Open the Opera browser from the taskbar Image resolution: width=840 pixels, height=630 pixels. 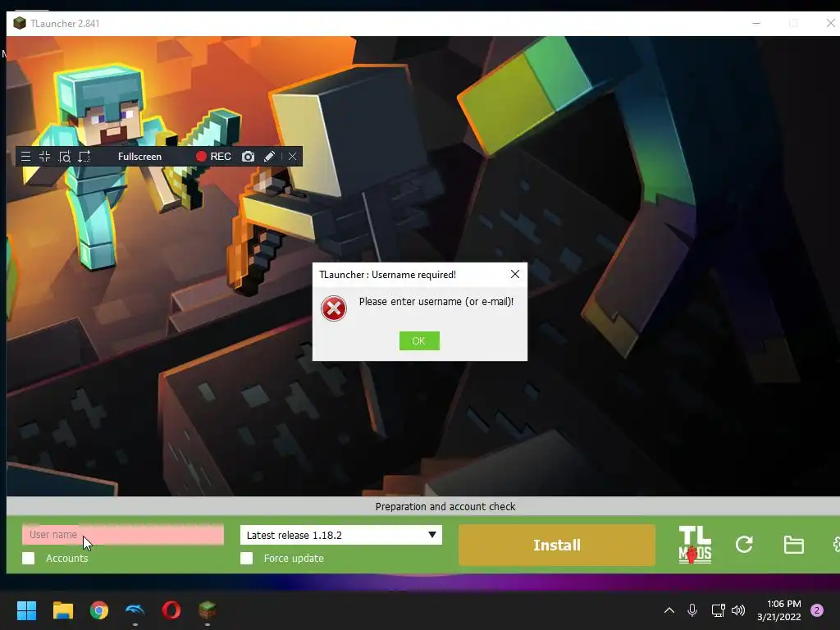tap(171, 610)
